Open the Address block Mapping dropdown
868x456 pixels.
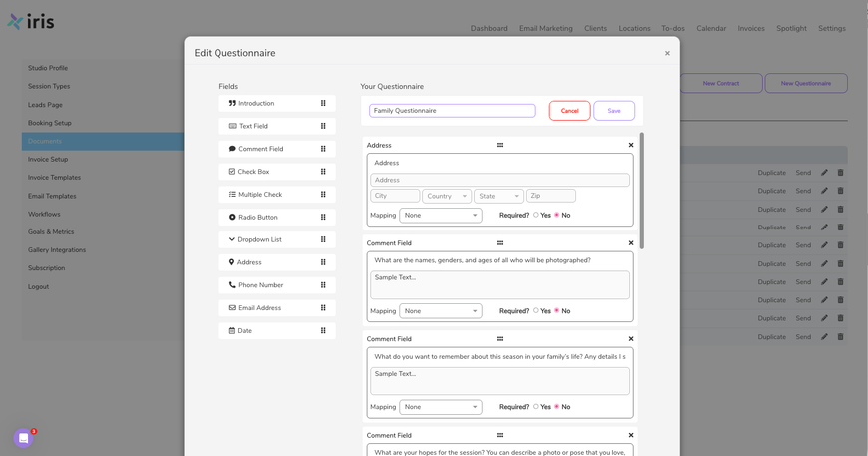click(x=441, y=216)
